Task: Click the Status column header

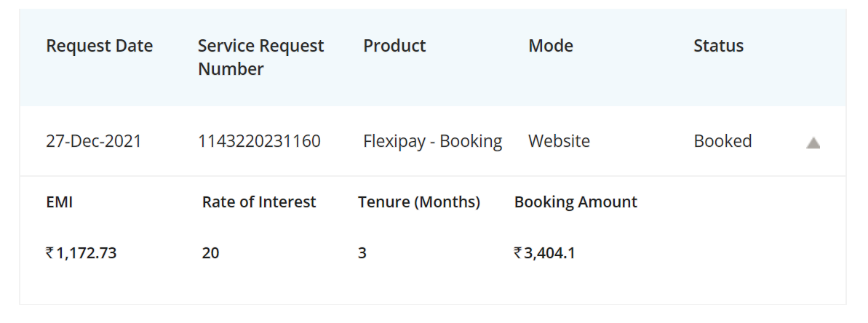Action: 719,46
